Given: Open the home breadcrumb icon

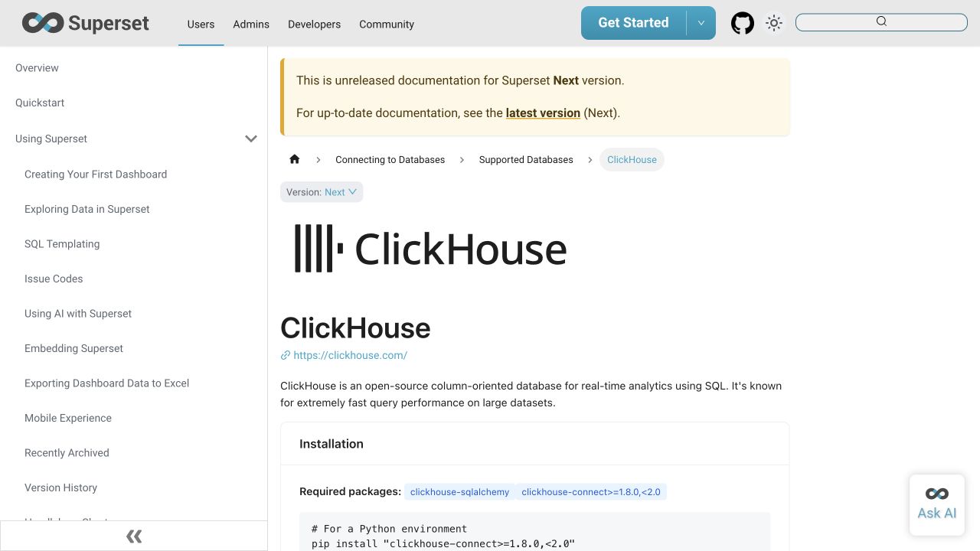Looking at the screenshot, I should (295, 159).
